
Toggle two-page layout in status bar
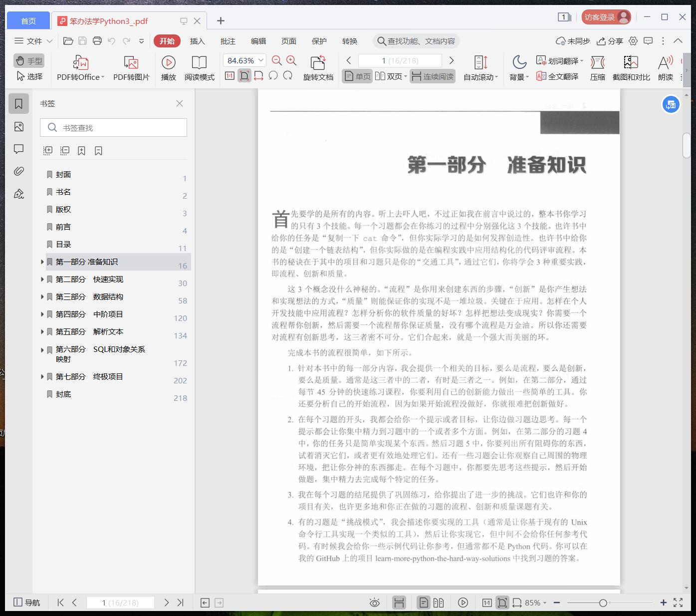coord(439,603)
